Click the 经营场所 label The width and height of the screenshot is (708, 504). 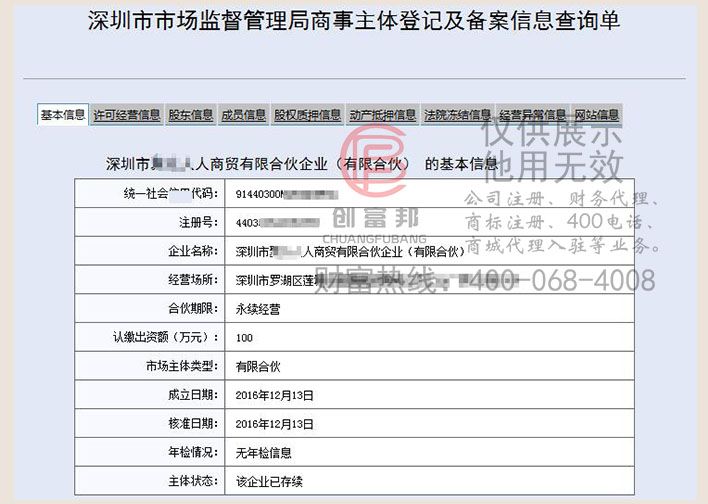click(193, 280)
